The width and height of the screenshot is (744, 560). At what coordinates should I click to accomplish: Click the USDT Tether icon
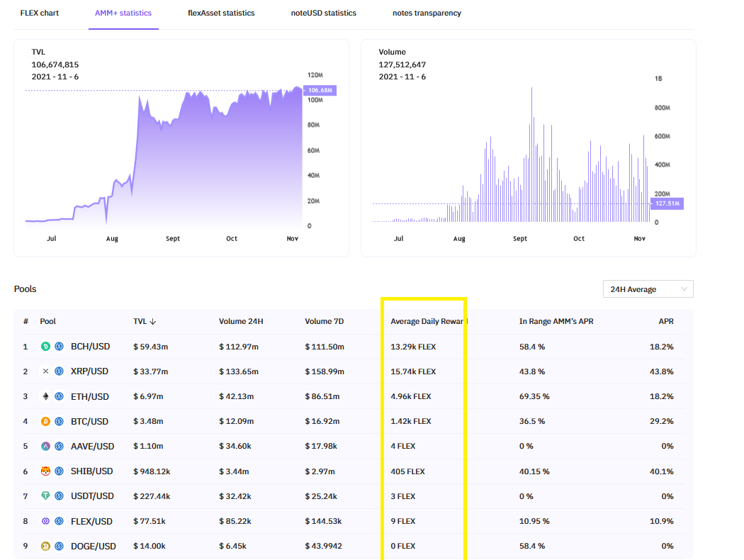(x=45, y=496)
